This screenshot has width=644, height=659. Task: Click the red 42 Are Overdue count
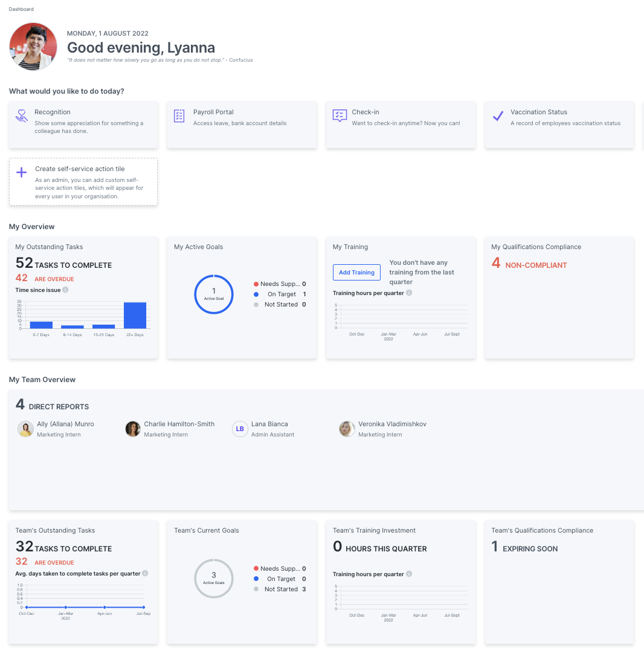point(22,278)
